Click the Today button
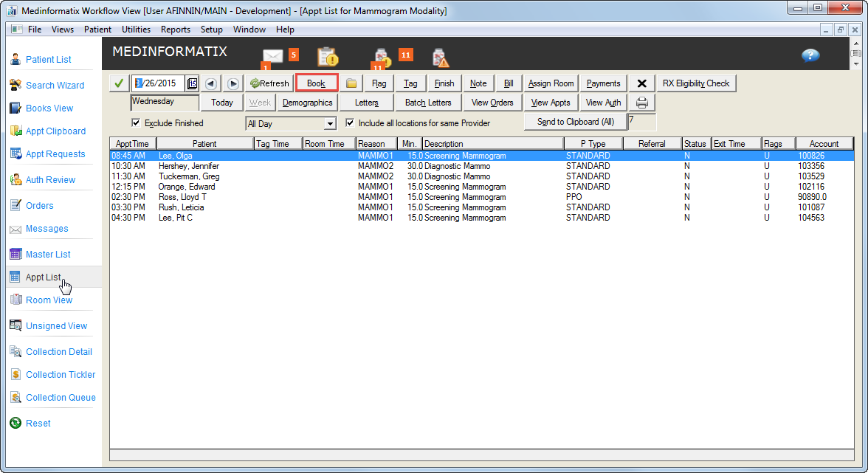 [222, 103]
